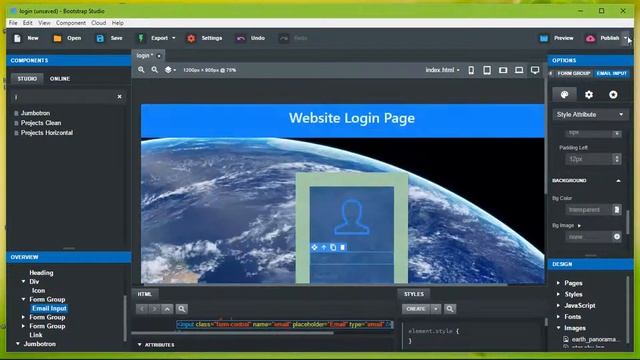Open the Export dropdown arrow
Viewport: 640px width, 360px height.
coord(174,38)
